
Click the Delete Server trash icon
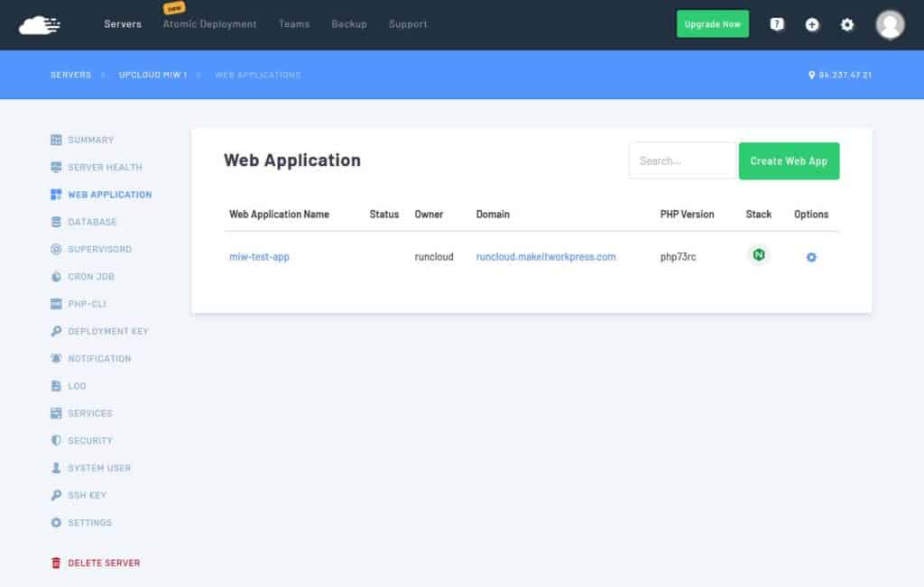(x=56, y=563)
